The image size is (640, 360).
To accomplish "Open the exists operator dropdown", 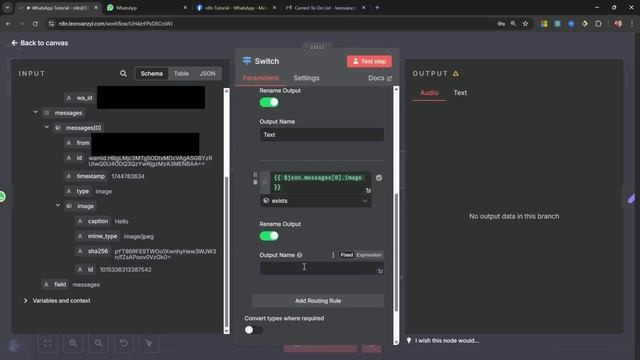I will tap(316, 201).
